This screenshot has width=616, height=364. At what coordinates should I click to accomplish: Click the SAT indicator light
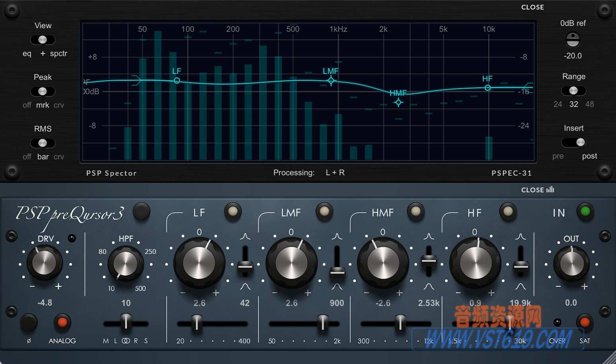(x=584, y=323)
